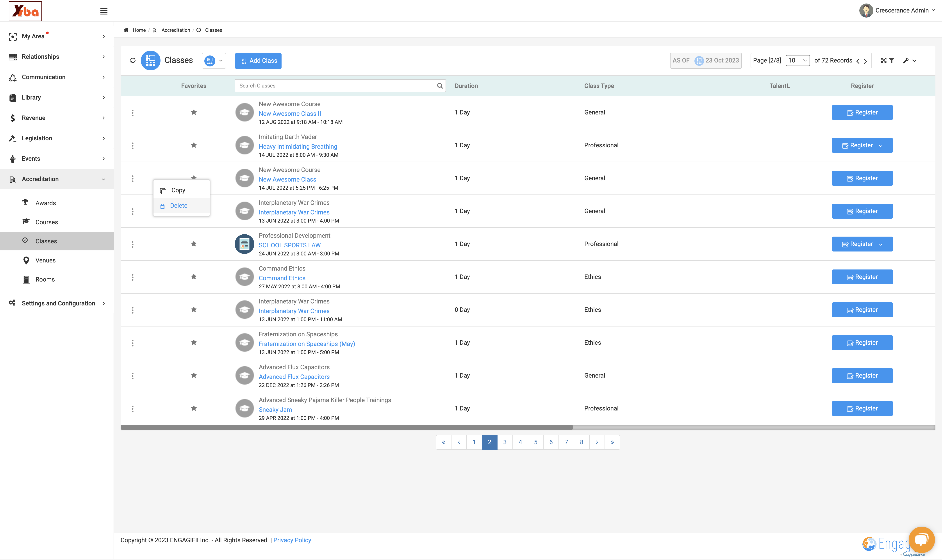Click the search magnifier icon

[440, 86]
